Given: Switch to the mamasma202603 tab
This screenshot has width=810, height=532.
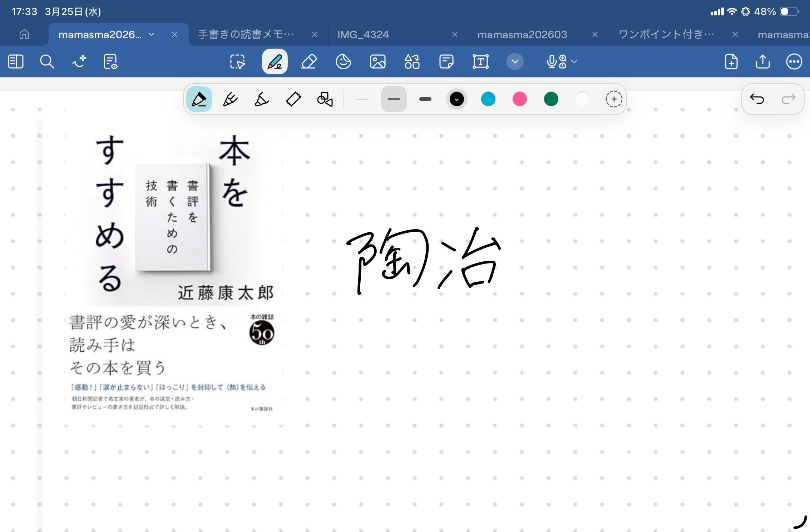Looking at the screenshot, I should click(x=522, y=34).
